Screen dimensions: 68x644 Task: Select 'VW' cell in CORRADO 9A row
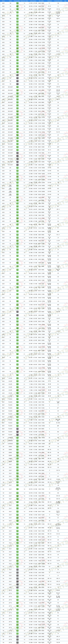point(3,444)
